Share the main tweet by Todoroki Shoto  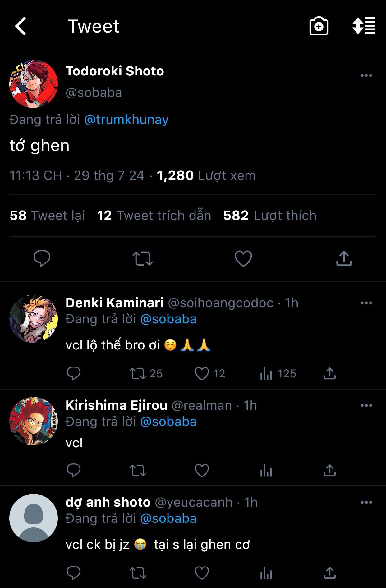click(344, 258)
